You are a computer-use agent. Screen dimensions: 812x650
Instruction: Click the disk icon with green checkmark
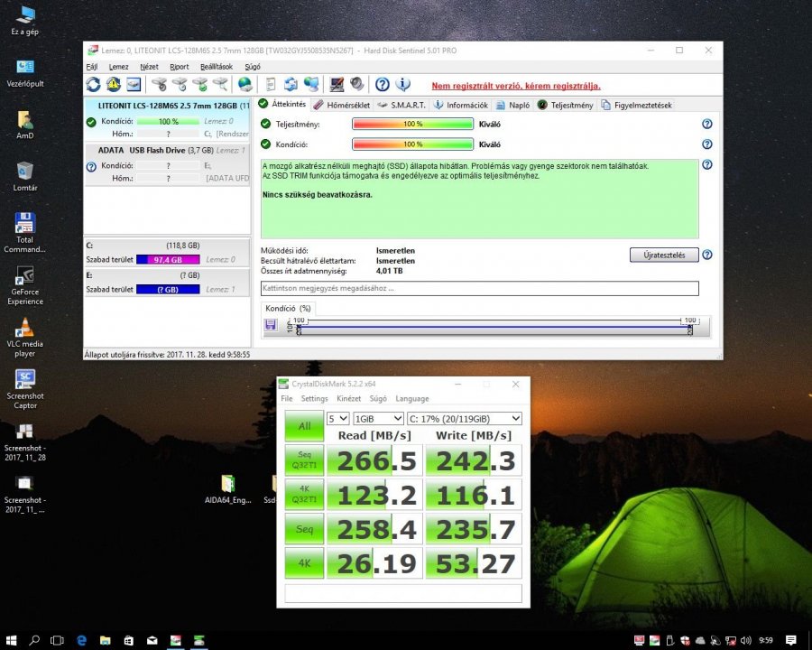point(200,85)
